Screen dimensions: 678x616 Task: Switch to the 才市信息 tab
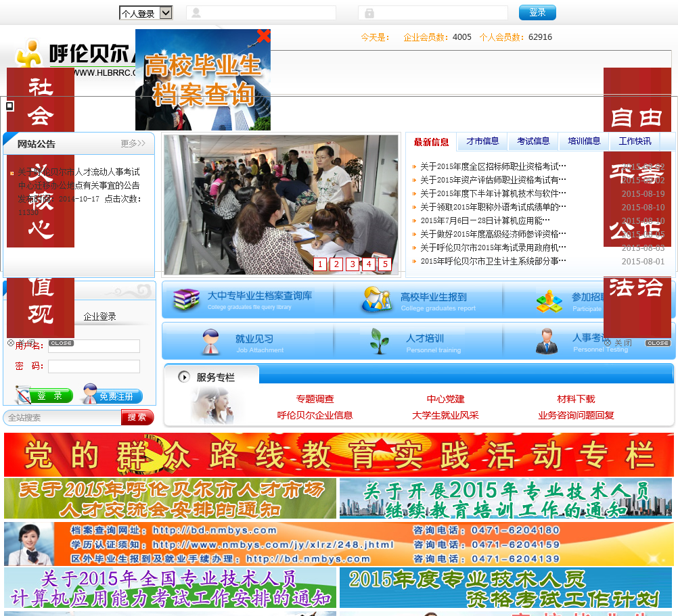tap(482, 141)
